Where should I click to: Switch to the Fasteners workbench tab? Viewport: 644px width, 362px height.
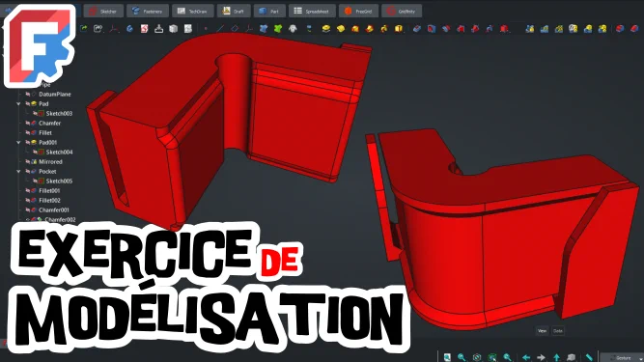coord(148,11)
